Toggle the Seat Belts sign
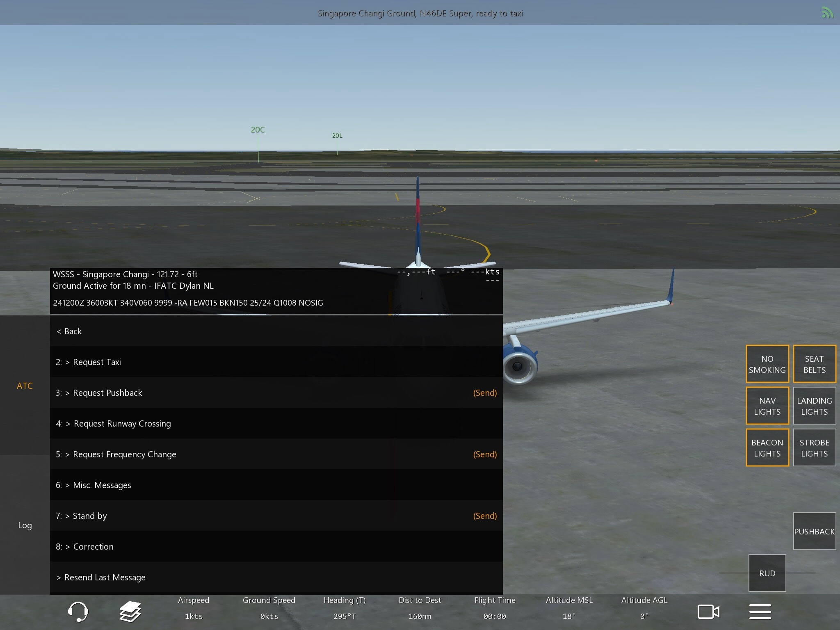The width and height of the screenshot is (840, 630). pyautogui.click(x=814, y=364)
